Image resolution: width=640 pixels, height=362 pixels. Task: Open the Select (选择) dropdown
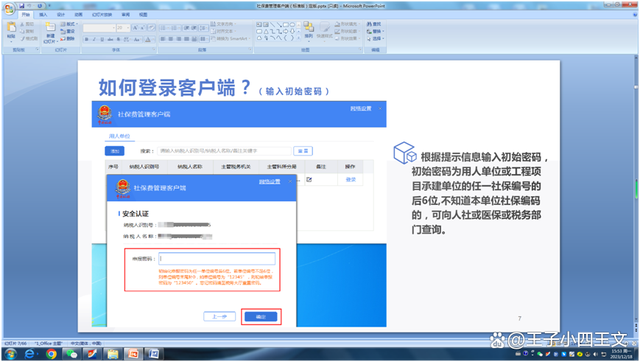(376, 38)
